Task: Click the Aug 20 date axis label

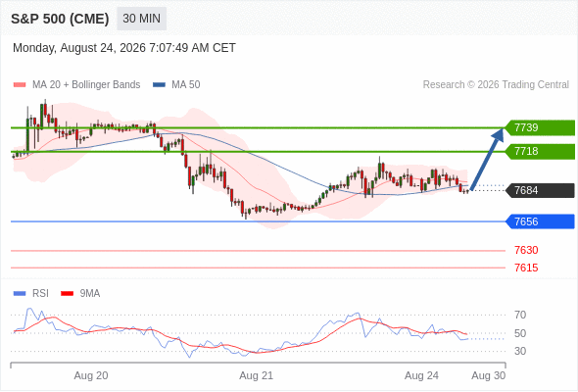Action: [91, 375]
